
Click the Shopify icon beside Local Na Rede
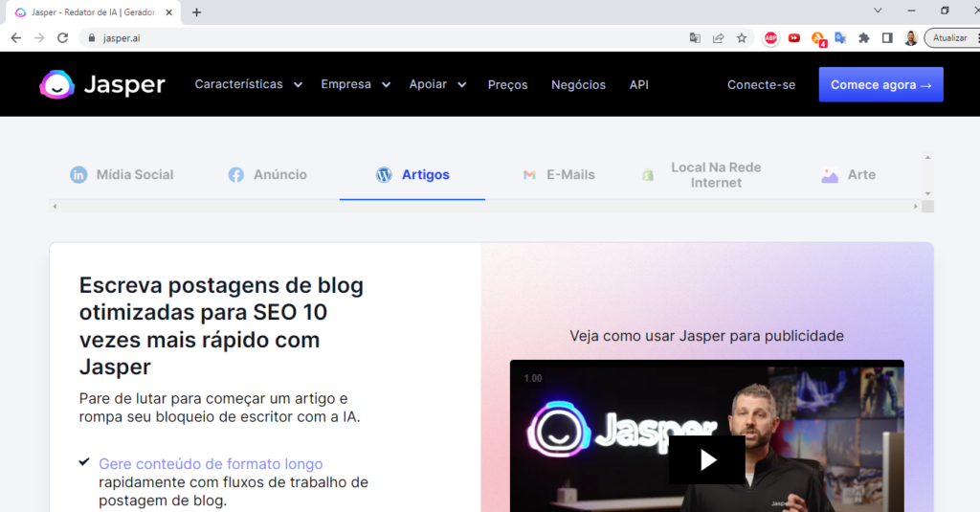[648, 174]
